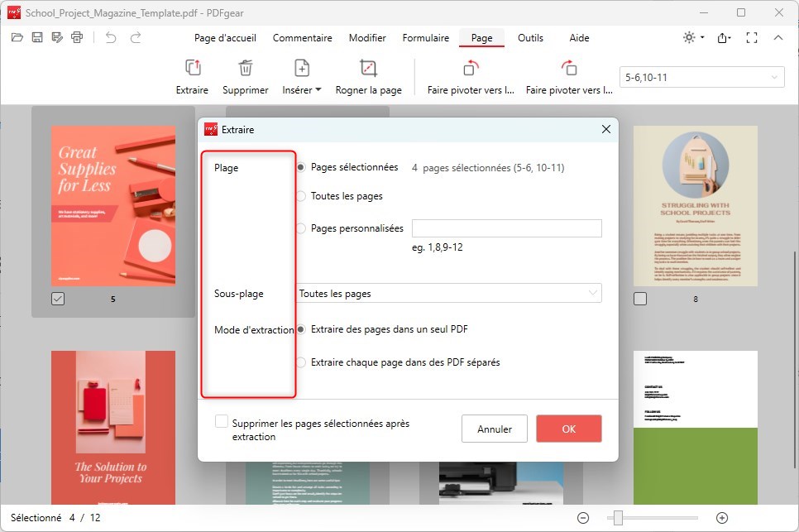Screen dimensions: 799x532
Task: Confirm extraction with the OK button
Action: tap(568, 429)
